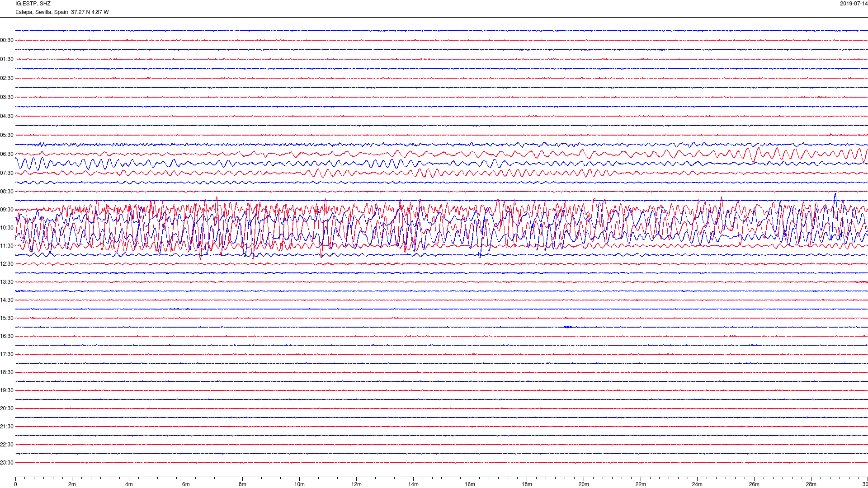Select the 12:30 time label
Image resolution: width=868 pixels, height=488 pixels.
pyautogui.click(x=7, y=264)
